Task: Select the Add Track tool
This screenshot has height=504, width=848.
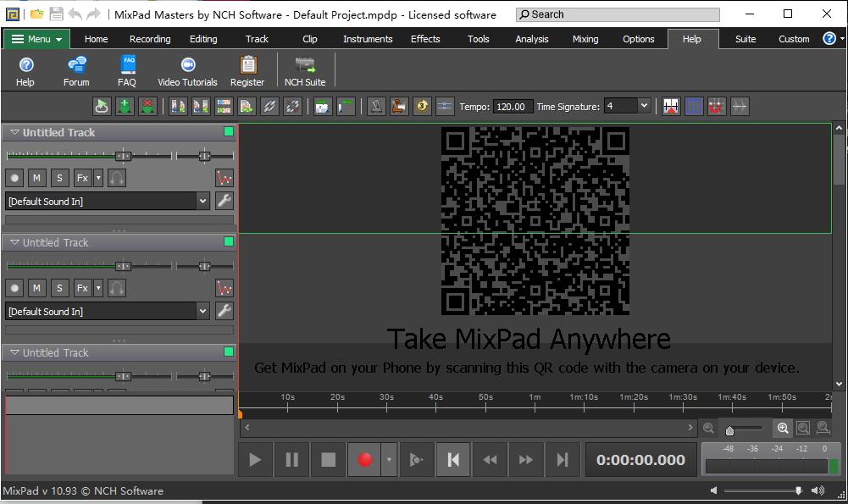Action: click(125, 106)
